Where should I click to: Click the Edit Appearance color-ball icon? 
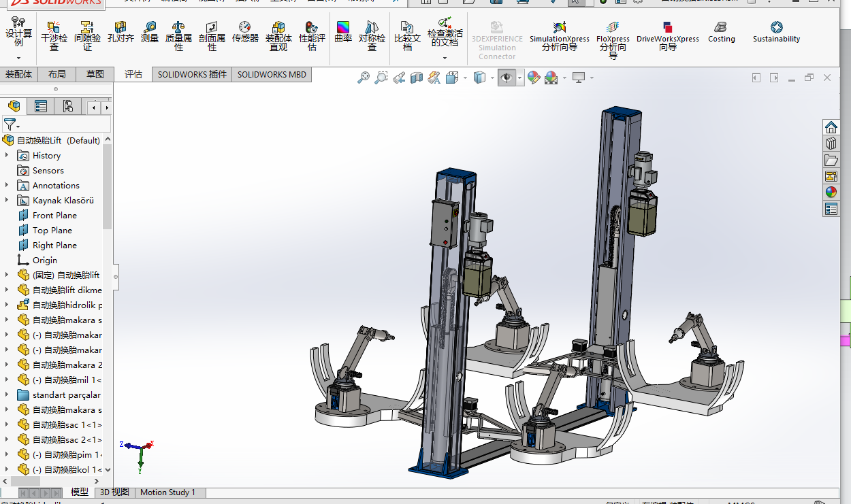(x=534, y=78)
